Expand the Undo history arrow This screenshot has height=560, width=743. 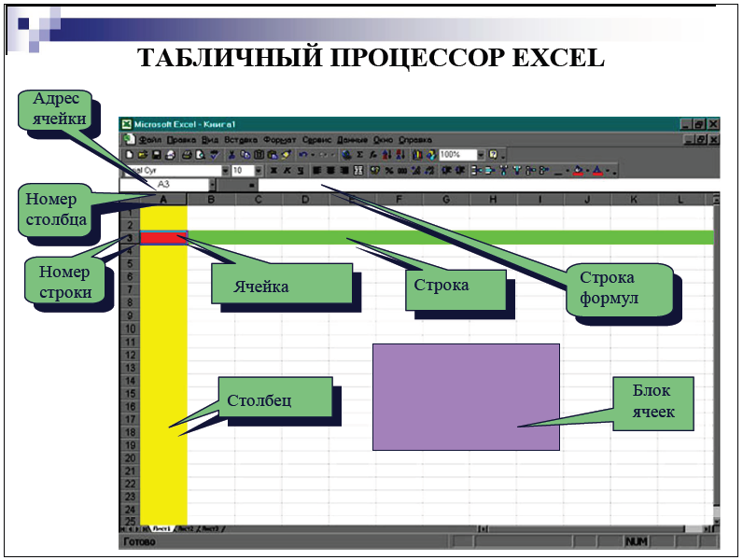(313, 154)
